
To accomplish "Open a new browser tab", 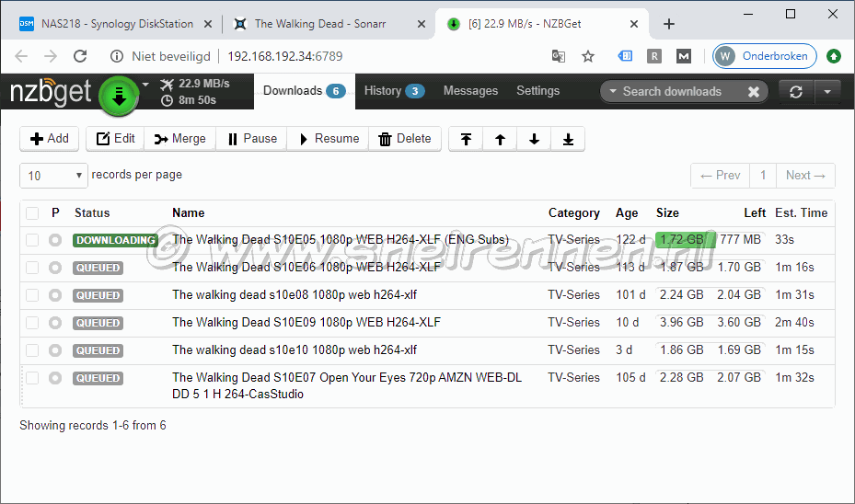I will pos(668,24).
